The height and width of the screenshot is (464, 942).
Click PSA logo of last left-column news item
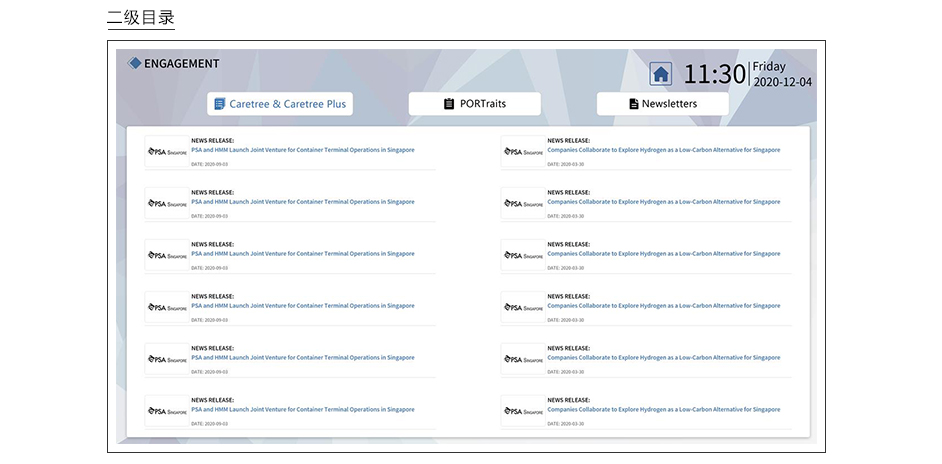[167, 411]
